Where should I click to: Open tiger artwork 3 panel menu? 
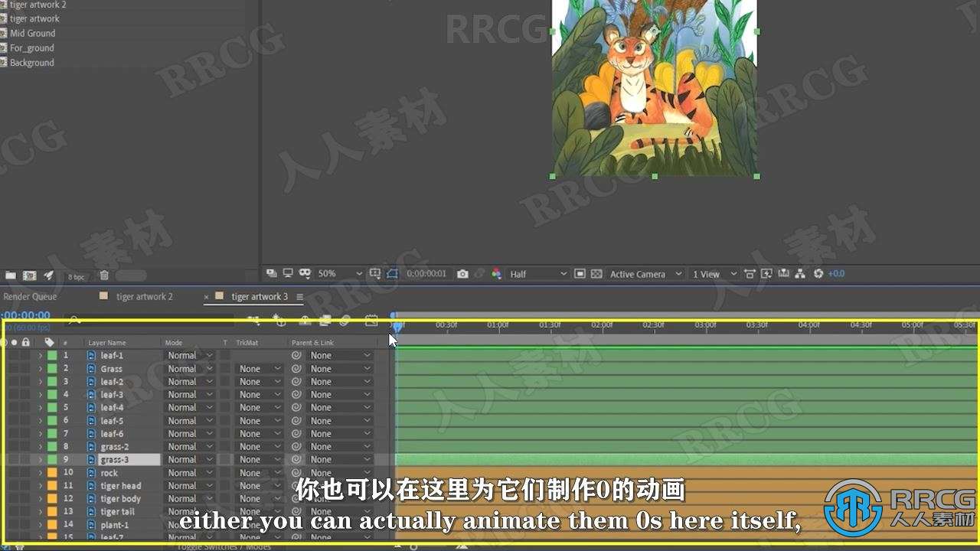pos(299,297)
